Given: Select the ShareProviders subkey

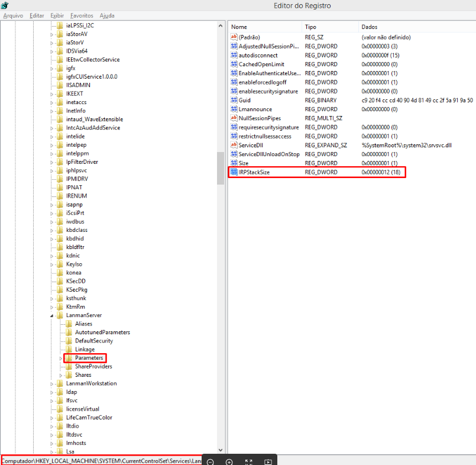Looking at the screenshot, I should point(93,366).
